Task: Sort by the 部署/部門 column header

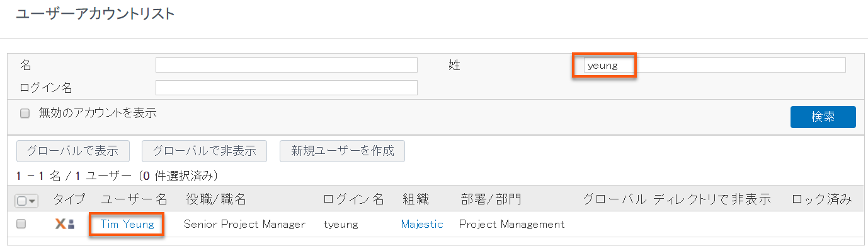Action: click(x=491, y=200)
